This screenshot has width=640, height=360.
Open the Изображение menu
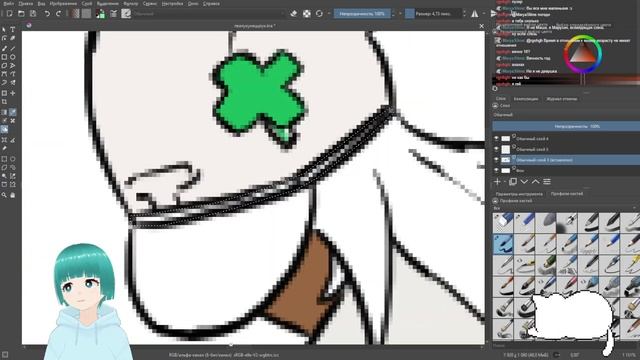pos(63,4)
